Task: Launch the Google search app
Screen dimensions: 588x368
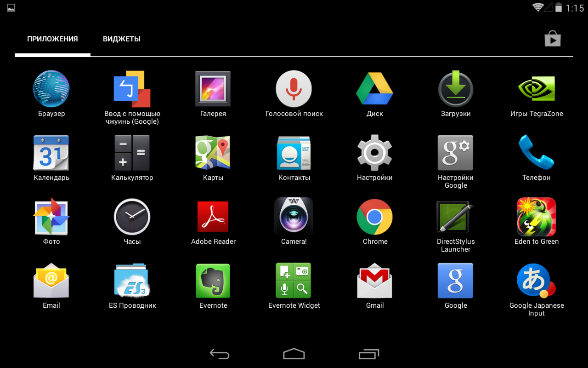Action: 456,281
